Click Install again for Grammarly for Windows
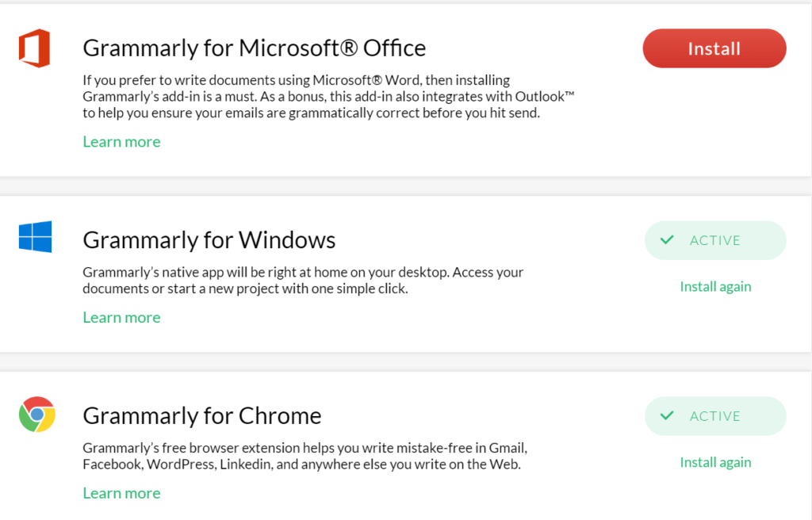Viewport: 812px width, 520px height. pyautogui.click(x=715, y=286)
